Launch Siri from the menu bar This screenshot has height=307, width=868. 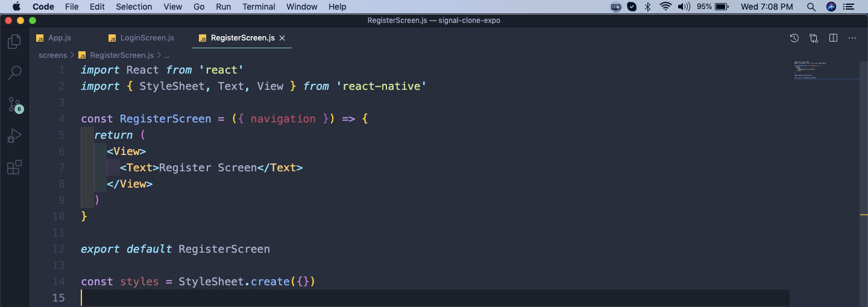(x=831, y=7)
